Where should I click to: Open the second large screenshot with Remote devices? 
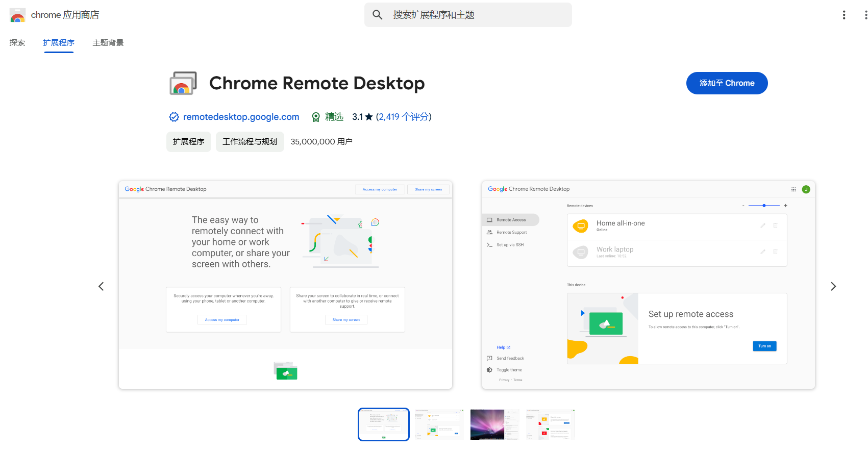[x=649, y=285]
